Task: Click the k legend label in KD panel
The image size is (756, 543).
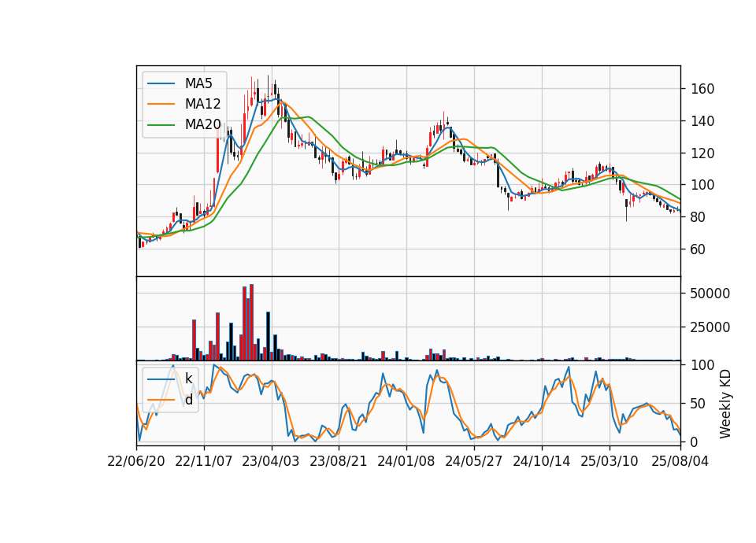Action: pyautogui.click(x=188, y=379)
